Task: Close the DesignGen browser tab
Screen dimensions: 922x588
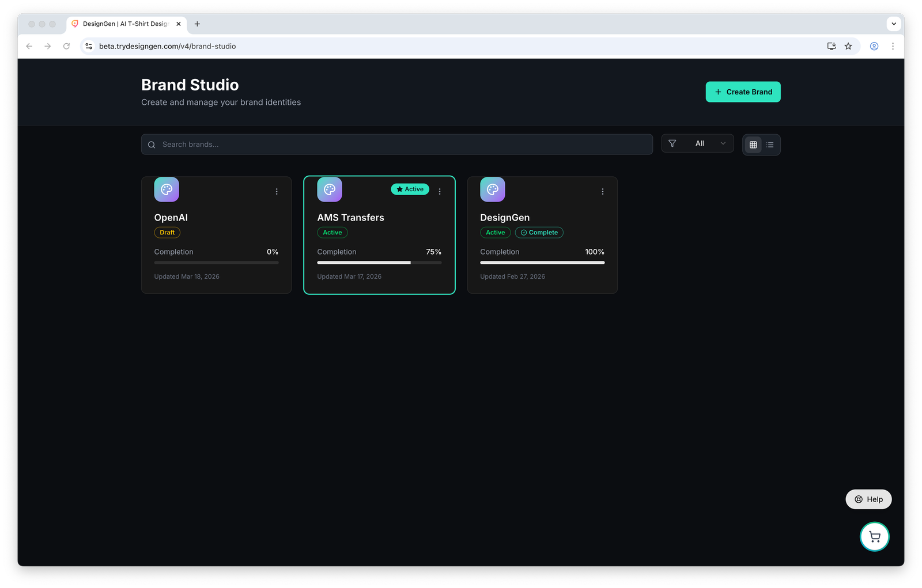Action: click(x=179, y=24)
